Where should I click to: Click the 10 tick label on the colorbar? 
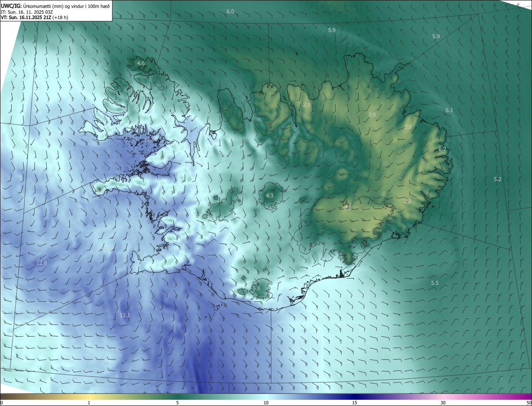point(266,403)
